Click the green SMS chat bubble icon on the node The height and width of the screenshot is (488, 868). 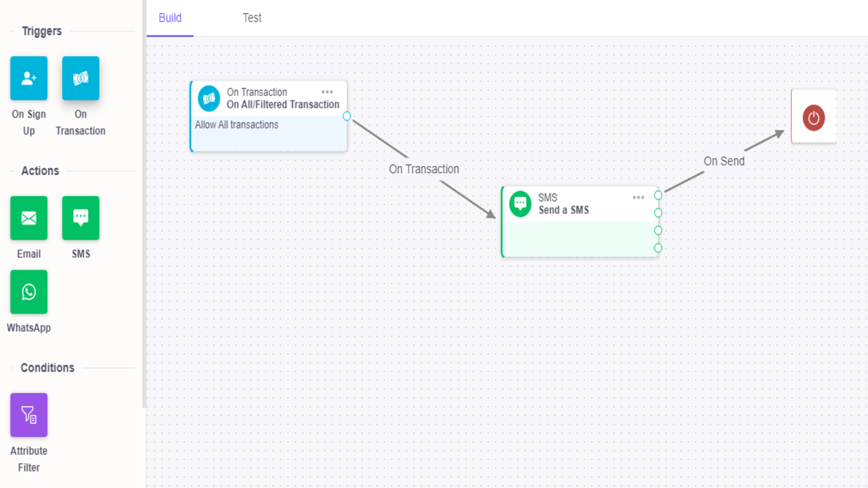click(x=520, y=204)
